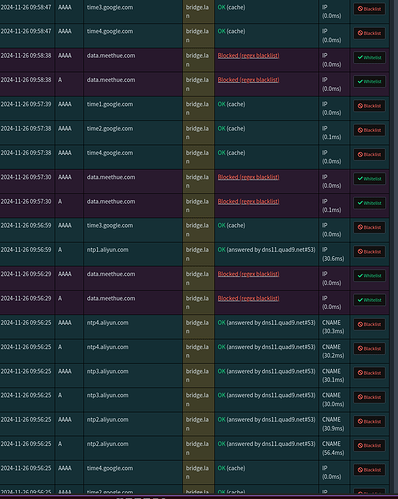The image size is (398, 499).
Task: Select data.meethue.com in the 09:58:38 AAAA row
Action: tap(111, 55)
